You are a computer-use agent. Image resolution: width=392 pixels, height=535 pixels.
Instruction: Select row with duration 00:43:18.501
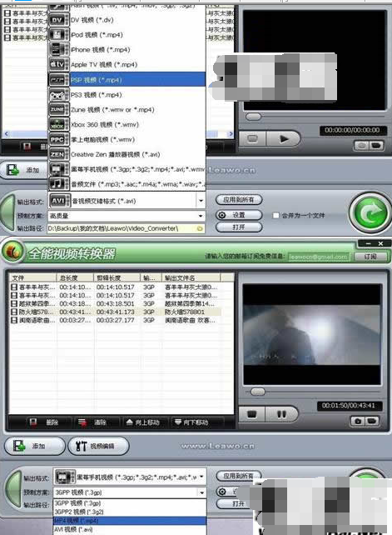click(x=116, y=303)
